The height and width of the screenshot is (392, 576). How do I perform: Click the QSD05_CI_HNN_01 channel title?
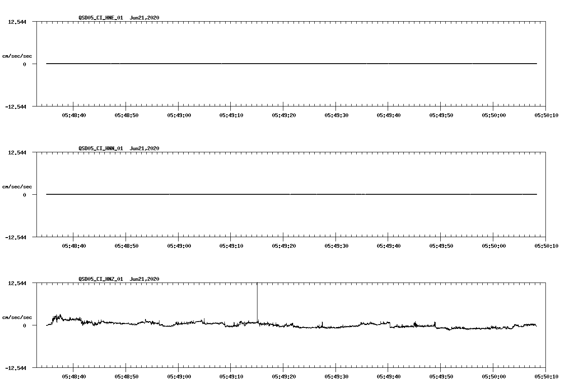pos(101,148)
